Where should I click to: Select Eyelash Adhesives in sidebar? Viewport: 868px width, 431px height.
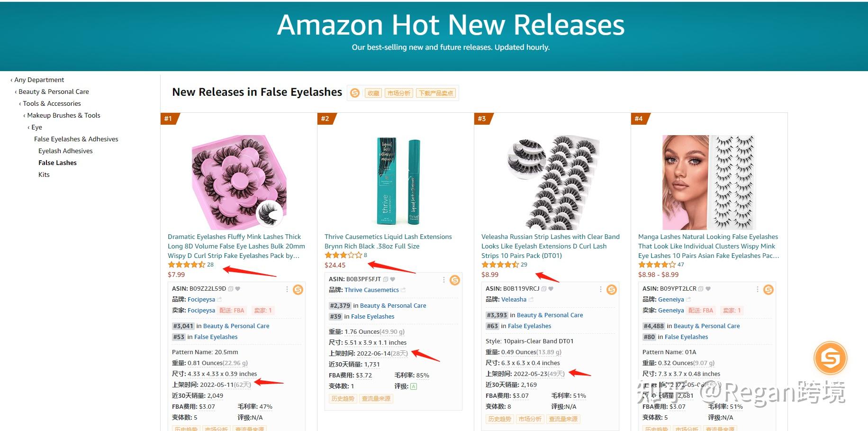click(65, 151)
